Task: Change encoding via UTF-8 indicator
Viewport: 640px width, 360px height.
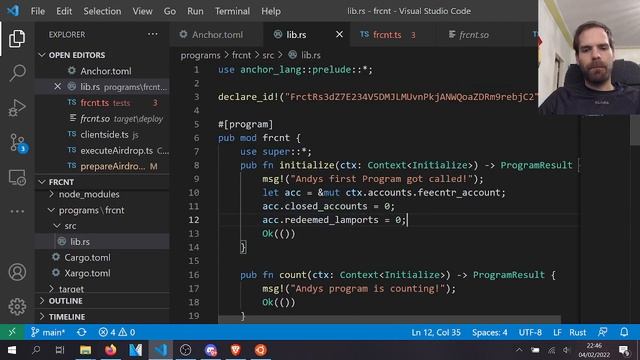Action: click(x=530, y=332)
